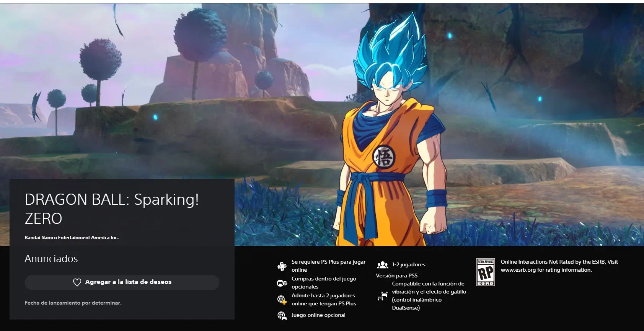
Task: Click the 'Fecha de lanzamiento por determinar' text
Action: click(x=73, y=303)
